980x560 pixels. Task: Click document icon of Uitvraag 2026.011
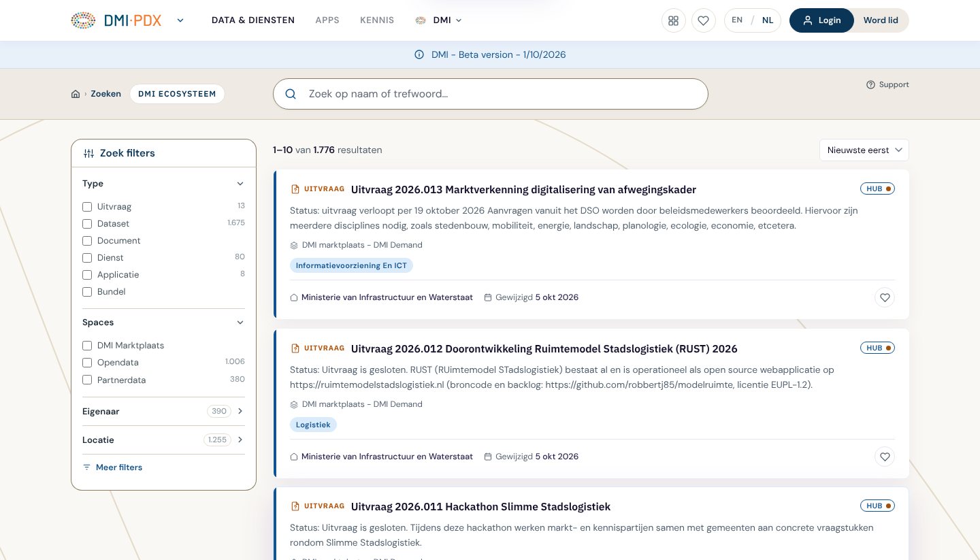295,506
